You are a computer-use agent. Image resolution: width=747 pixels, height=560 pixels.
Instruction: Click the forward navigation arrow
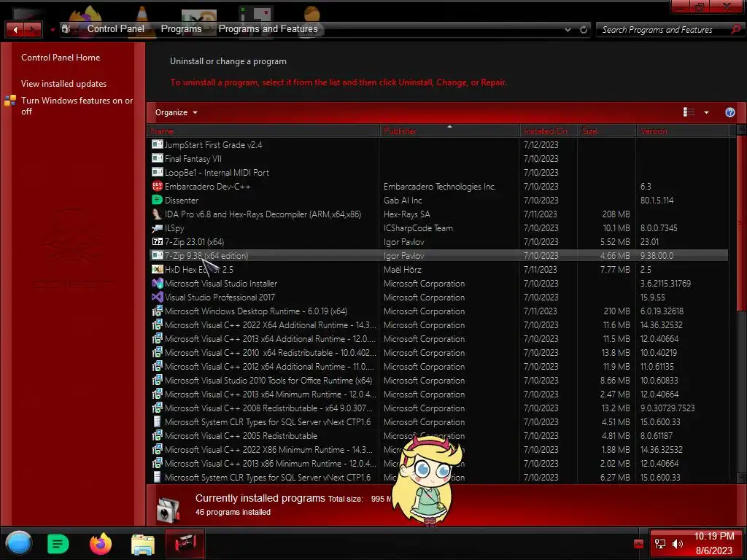pos(32,29)
